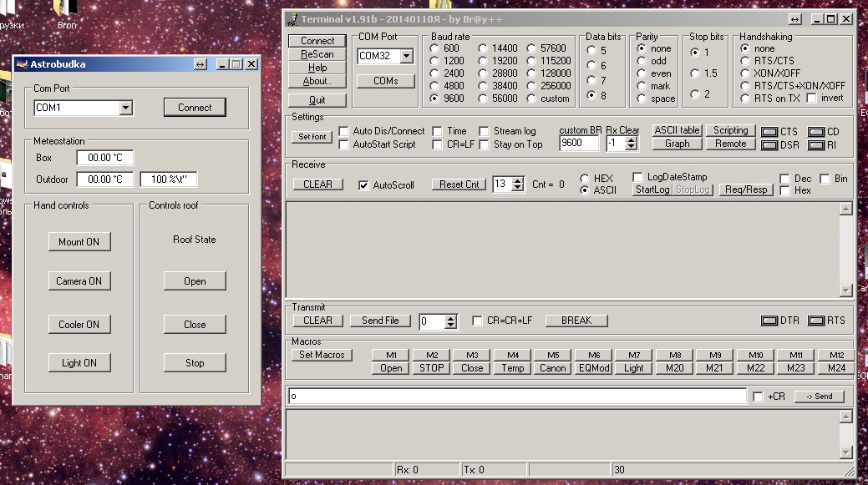Disable the AutoScroll checkbox
This screenshot has width=868, height=485.
click(363, 185)
